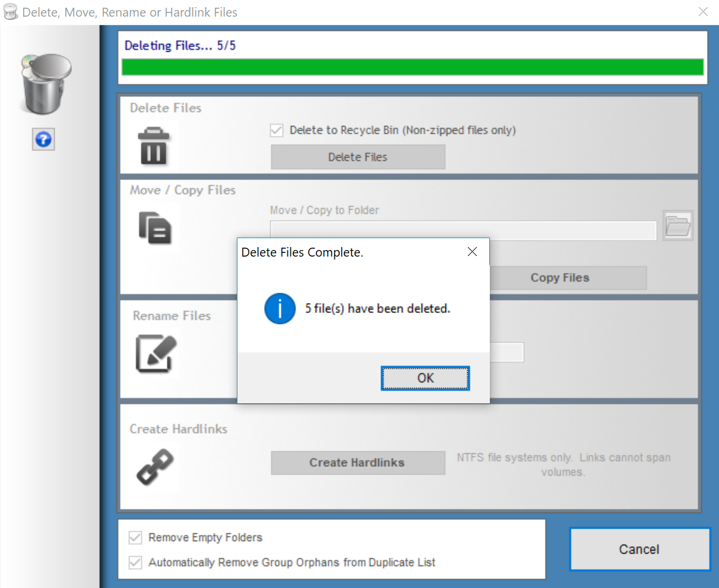Disable Automatically Remove Group Orphans checkbox

[135, 562]
